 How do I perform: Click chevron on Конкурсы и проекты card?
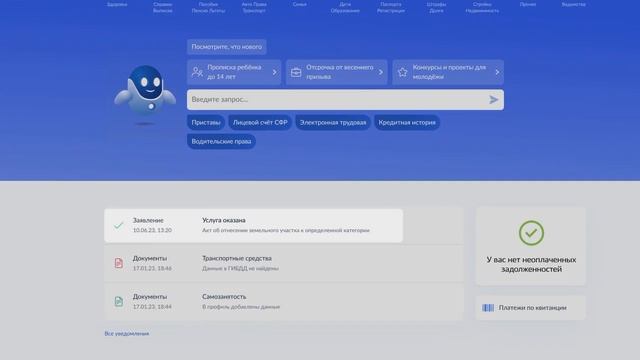[x=497, y=72]
